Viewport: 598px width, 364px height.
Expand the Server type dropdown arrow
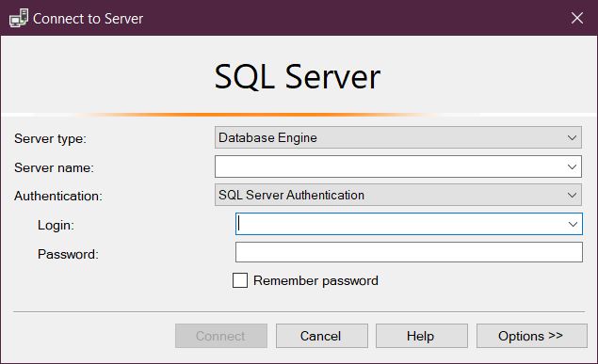(572, 137)
